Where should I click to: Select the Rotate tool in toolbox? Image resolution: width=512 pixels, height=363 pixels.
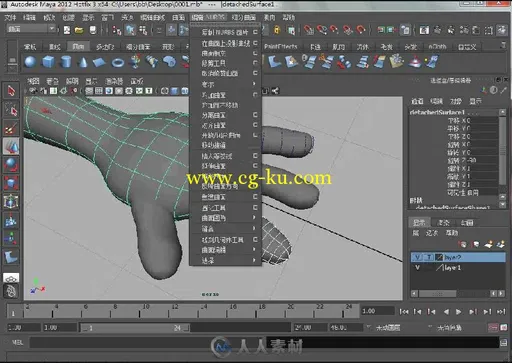point(11,165)
